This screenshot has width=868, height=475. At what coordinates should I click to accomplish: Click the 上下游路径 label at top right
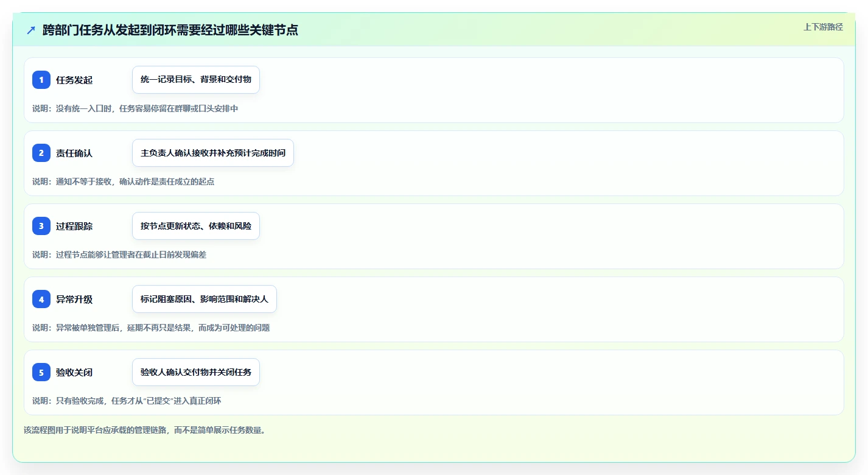(x=823, y=27)
